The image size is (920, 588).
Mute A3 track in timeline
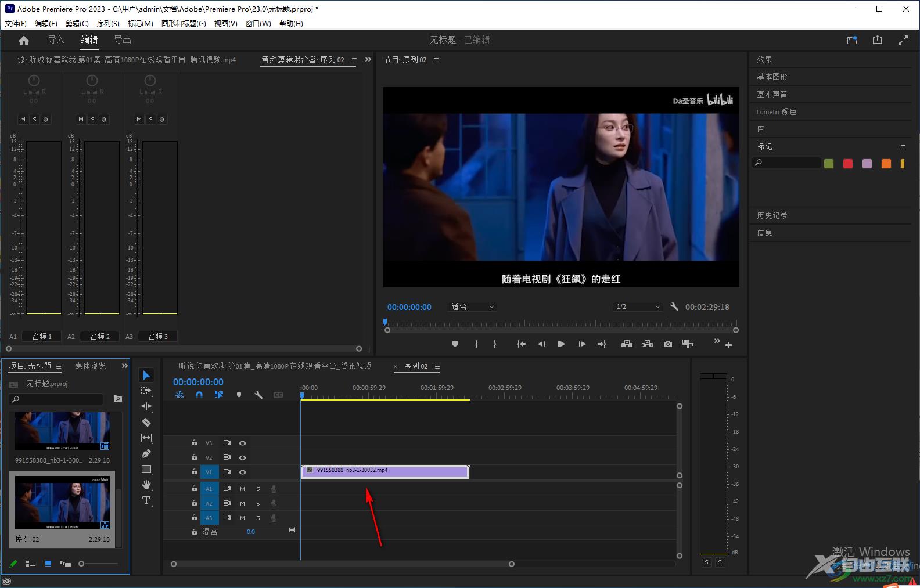coord(243,518)
